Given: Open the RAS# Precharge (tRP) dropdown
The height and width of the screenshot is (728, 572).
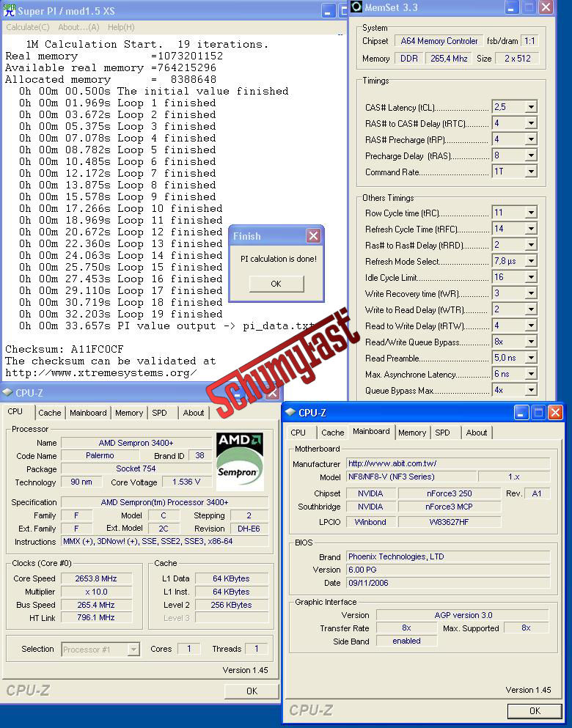Looking at the screenshot, I should [x=531, y=139].
